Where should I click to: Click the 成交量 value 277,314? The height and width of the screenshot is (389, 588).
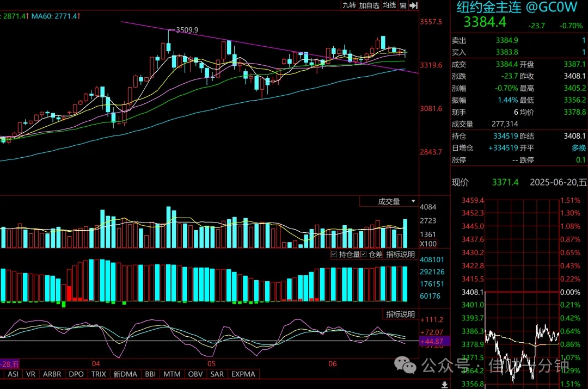505,124
